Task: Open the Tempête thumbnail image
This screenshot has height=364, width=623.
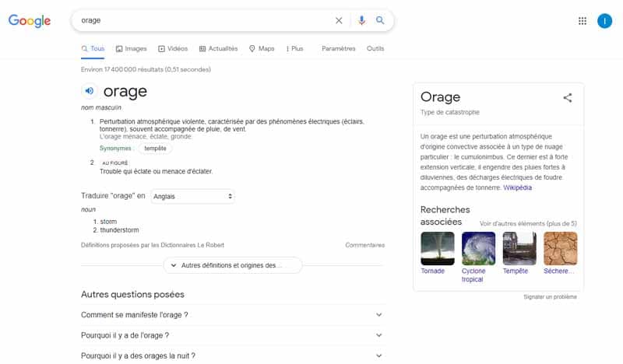Action: [x=519, y=248]
